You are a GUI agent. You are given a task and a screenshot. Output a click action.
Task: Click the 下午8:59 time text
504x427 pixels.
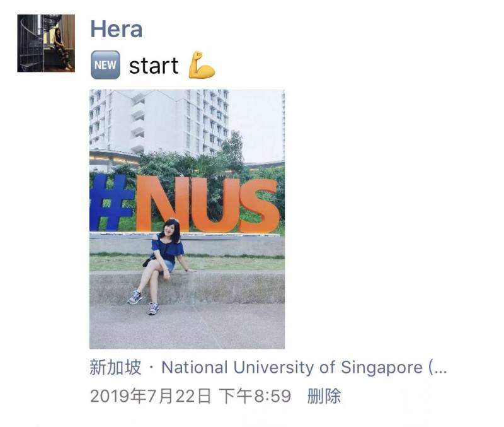tap(255, 396)
